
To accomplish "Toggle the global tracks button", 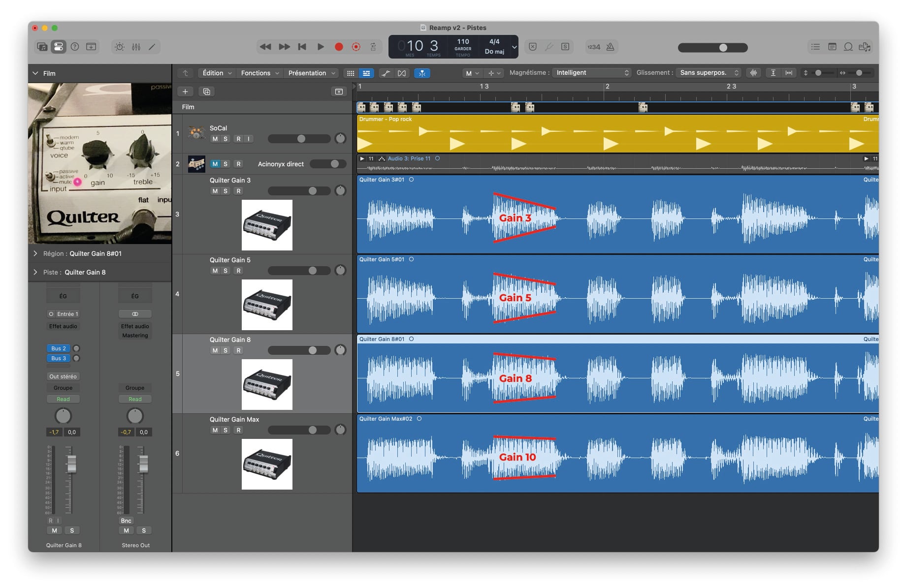I will coord(339,92).
